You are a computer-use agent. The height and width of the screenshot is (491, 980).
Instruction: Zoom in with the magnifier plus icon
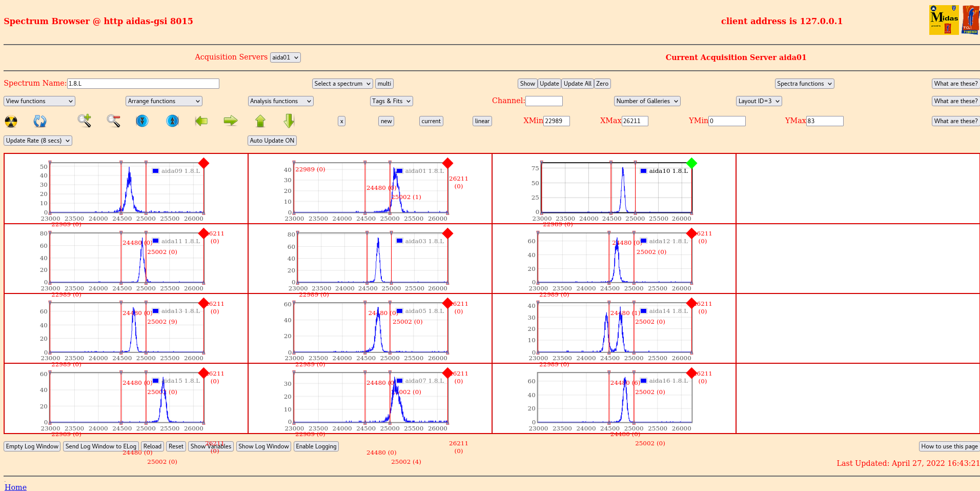[85, 121]
